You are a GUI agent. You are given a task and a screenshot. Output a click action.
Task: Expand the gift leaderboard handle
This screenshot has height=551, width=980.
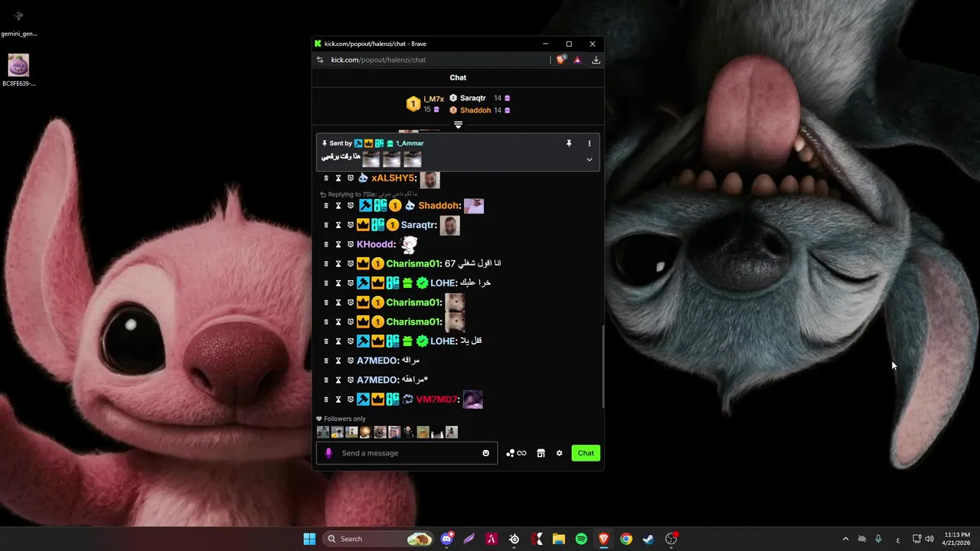[458, 125]
